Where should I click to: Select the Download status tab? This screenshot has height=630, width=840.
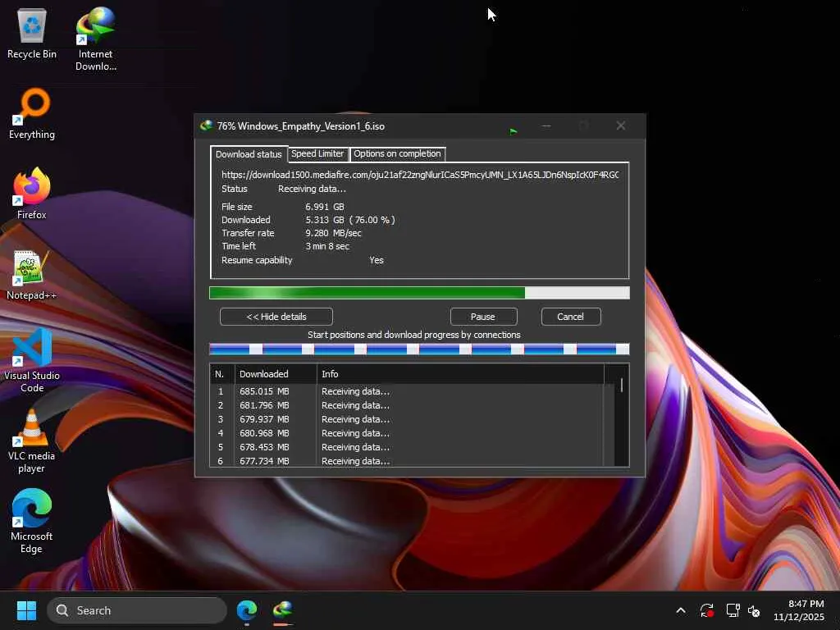coord(248,154)
